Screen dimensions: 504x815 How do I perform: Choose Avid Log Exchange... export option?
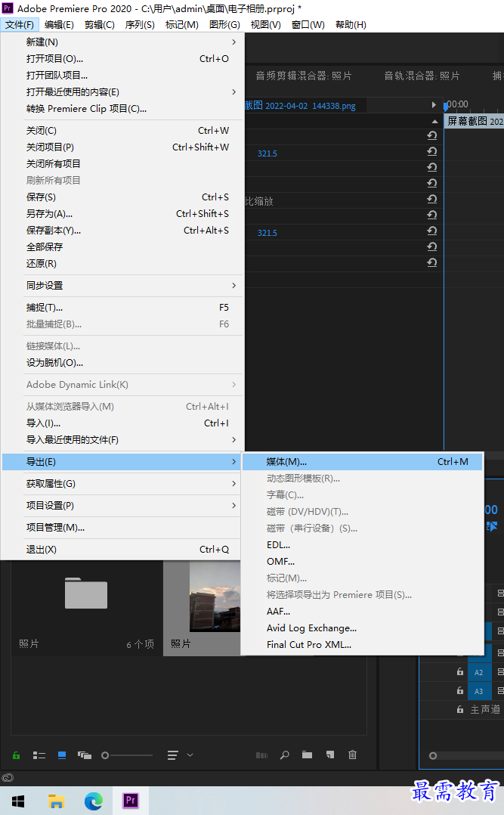[362, 628]
